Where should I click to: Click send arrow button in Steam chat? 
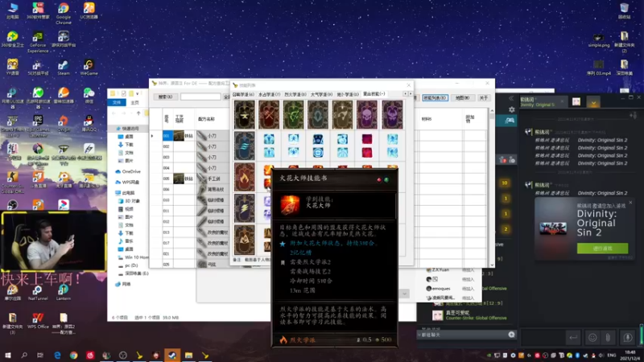click(573, 337)
